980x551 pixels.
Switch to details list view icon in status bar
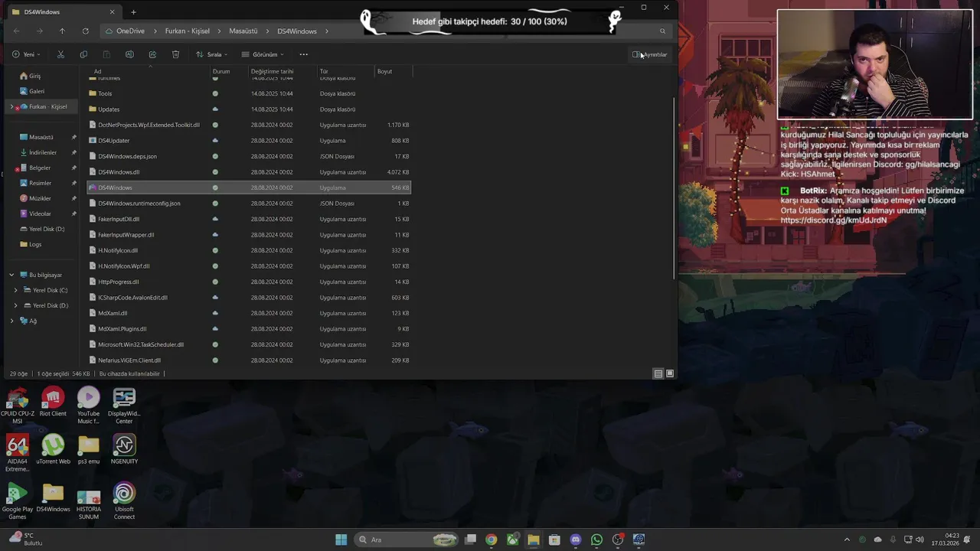[x=658, y=373]
